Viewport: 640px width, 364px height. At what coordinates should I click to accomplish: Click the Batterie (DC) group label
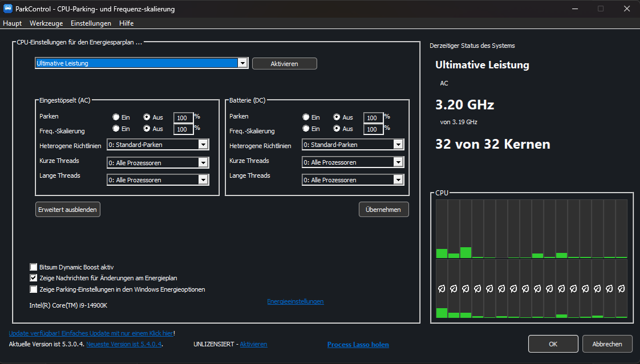pos(248,100)
